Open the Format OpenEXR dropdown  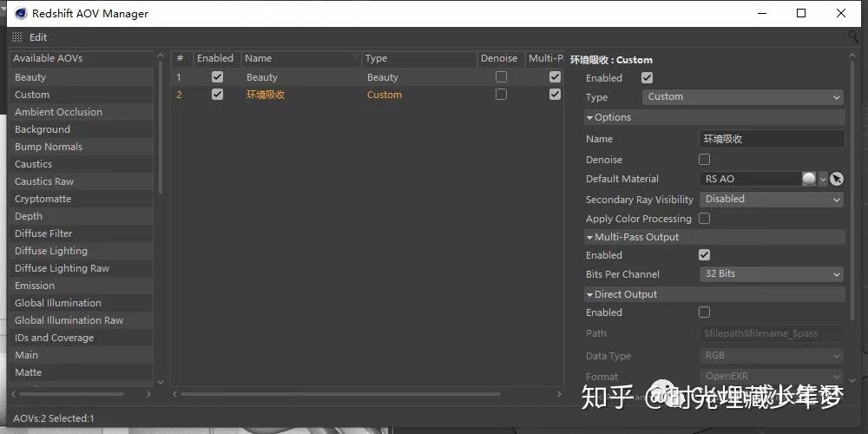(772, 376)
